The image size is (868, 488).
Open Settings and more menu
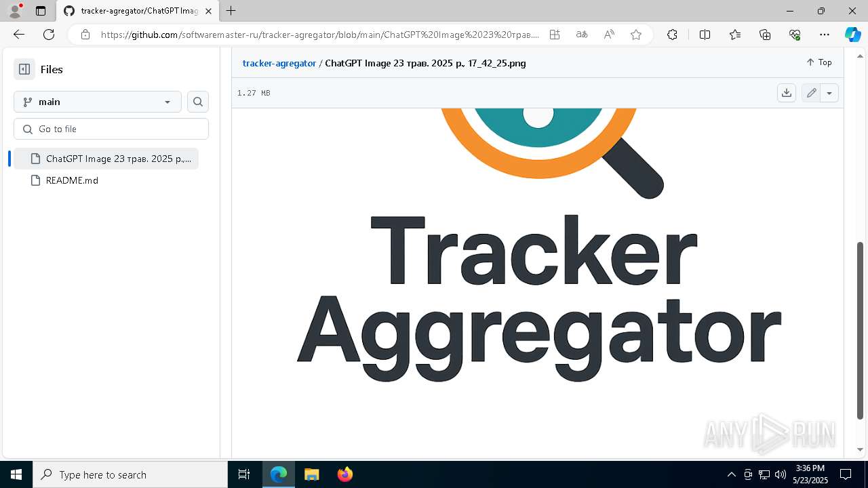pyautogui.click(x=825, y=35)
